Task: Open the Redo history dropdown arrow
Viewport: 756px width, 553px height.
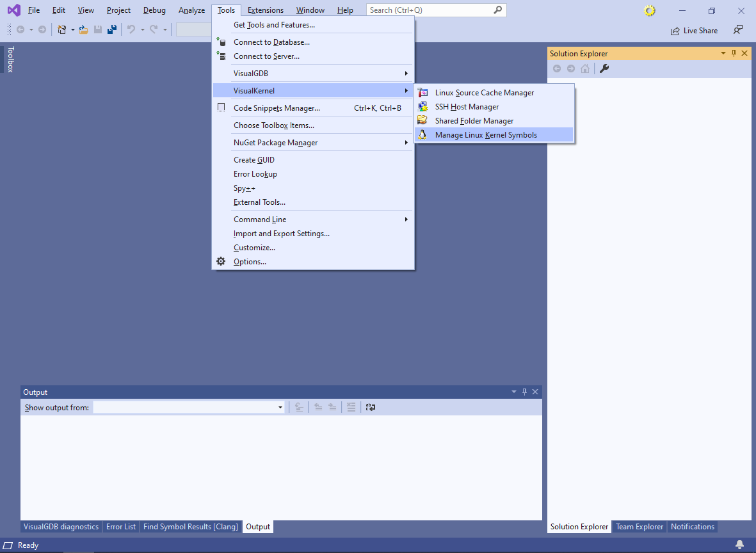Action: (x=165, y=30)
